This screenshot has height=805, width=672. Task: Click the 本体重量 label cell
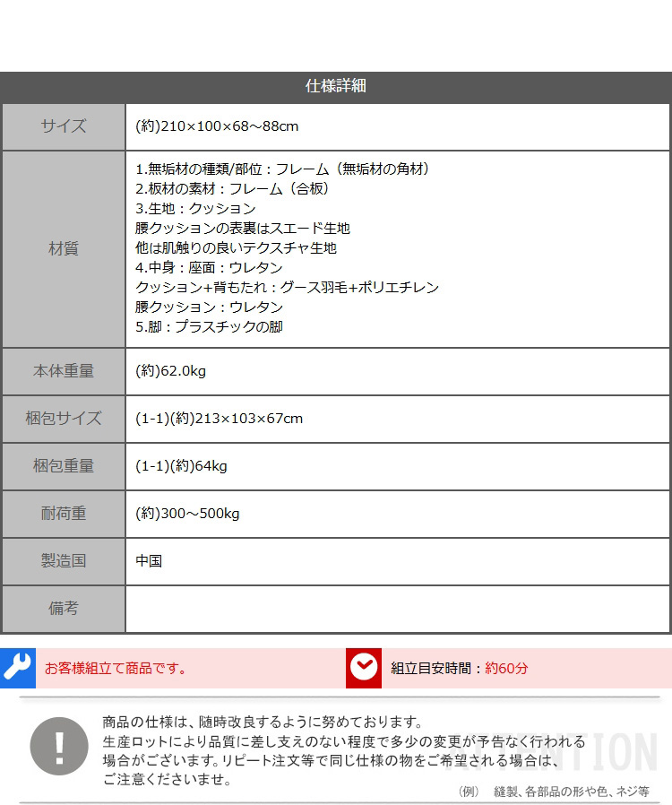(64, 371)
